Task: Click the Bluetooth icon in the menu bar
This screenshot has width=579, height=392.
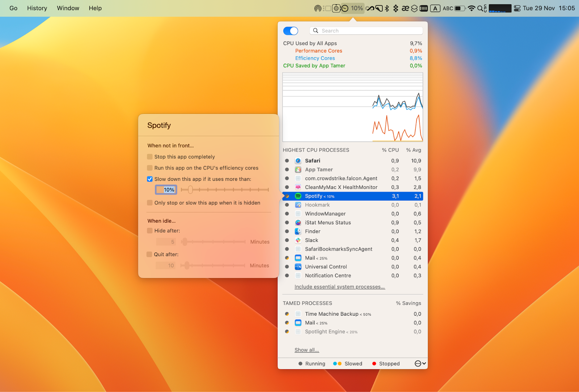Action: pyautogui.click(x=387, y=8)
